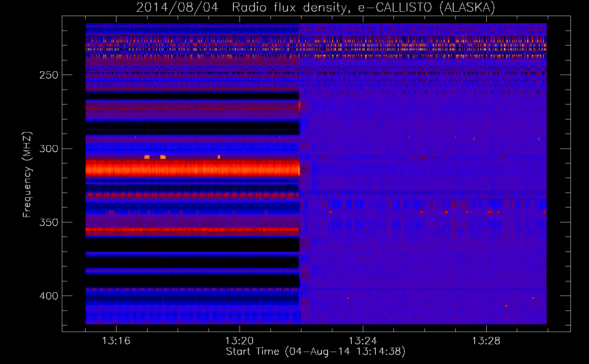Click the 'Frequency (MHZ)' y-axis label
This screenshot has width=589, height=364.
[27, 174]
